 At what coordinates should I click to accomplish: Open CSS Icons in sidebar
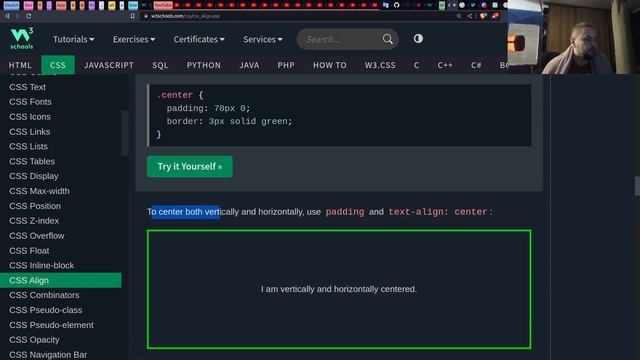click(30, 117)
